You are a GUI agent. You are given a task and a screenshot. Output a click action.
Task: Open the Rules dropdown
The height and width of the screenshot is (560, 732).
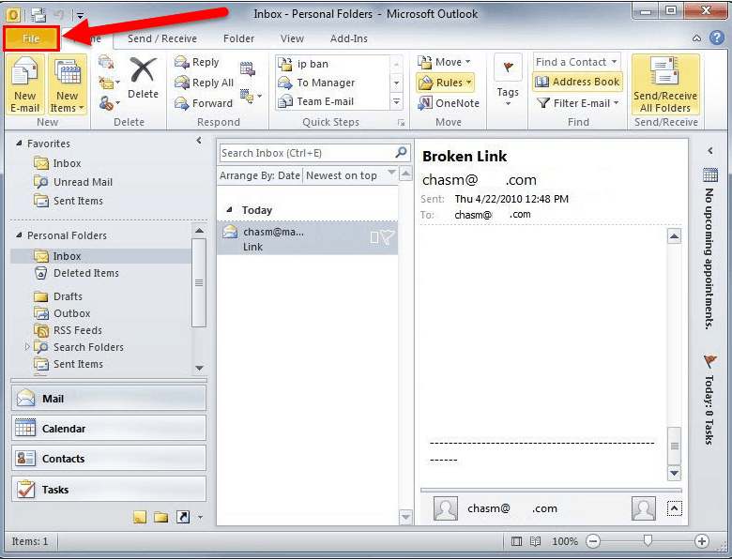pyautogui.click(x=446, y=83)
